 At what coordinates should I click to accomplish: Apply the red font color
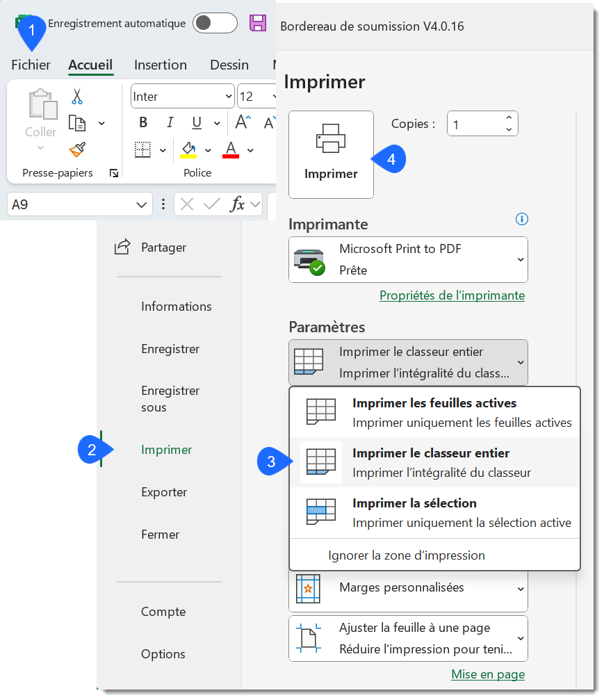click(x=231, y=149)
